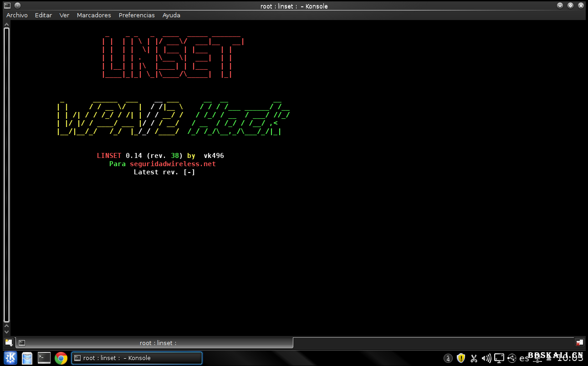
Task: Open the Ayuda menu
Action: [171, 15]
